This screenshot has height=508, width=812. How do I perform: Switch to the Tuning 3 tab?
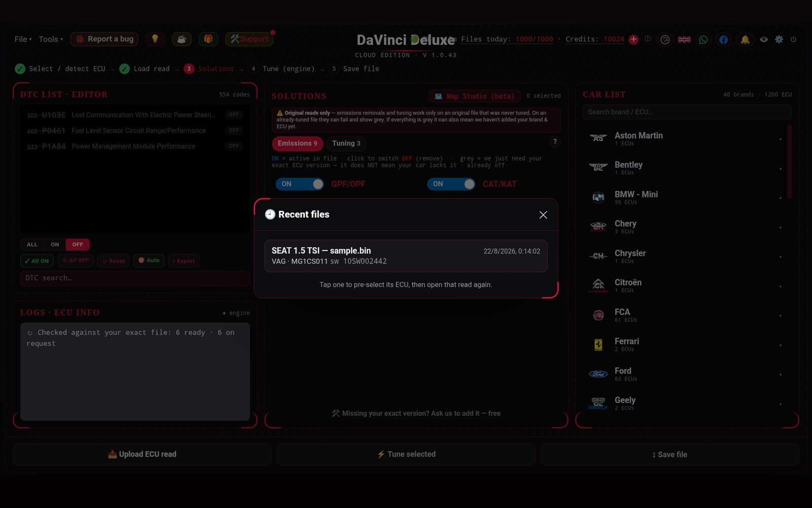click(x=346, y=143)
